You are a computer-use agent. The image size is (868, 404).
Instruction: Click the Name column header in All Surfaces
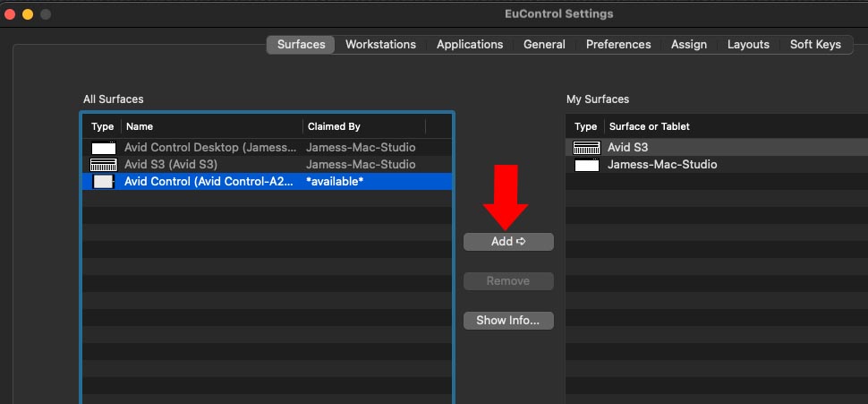140,126
